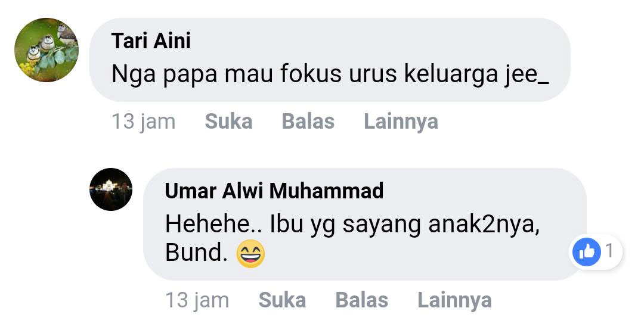Expand Lainnya options under Tari Aini's comment
This screenshot has width=644, height=333.
coord(401,122)
